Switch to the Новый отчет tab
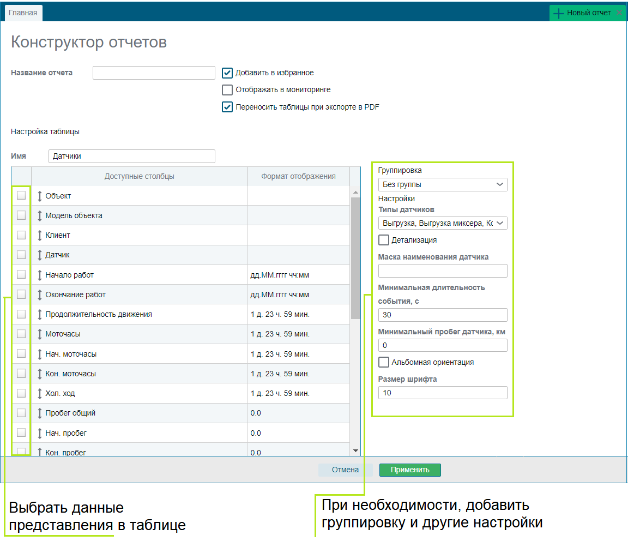This screenshot has height=547, width=628. coord(588,13)
